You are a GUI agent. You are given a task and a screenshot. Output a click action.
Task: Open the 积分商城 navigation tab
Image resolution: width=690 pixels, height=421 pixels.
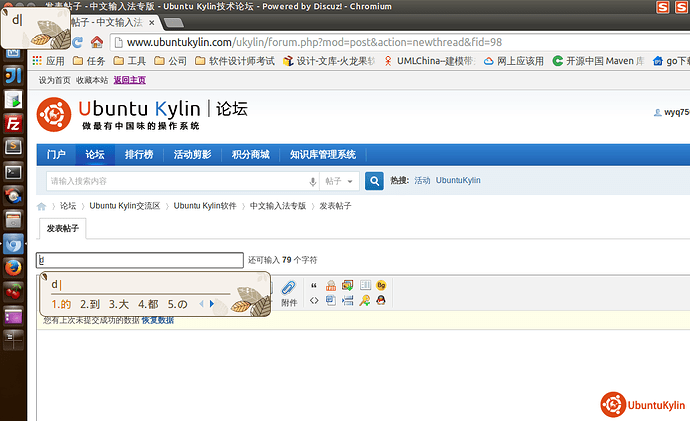pyautogui.click(x=250, y=154)
